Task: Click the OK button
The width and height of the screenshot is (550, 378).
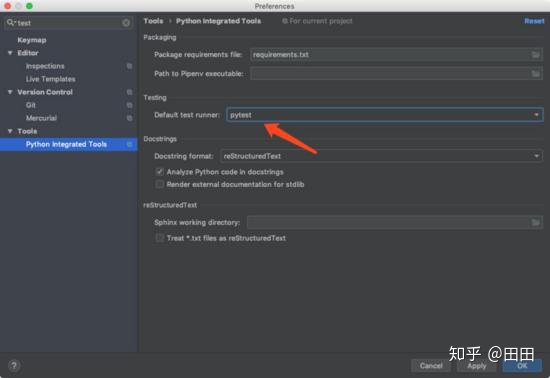Action: [x=522, y=366]
